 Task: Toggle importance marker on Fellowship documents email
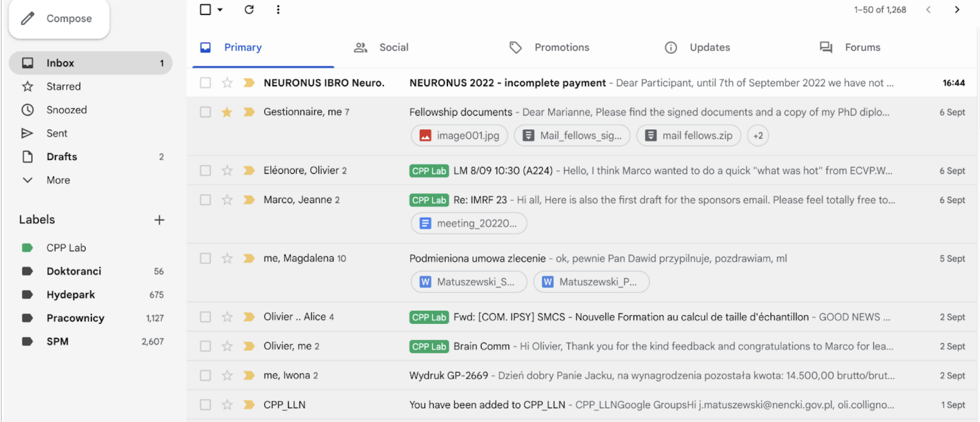point(249,112)
